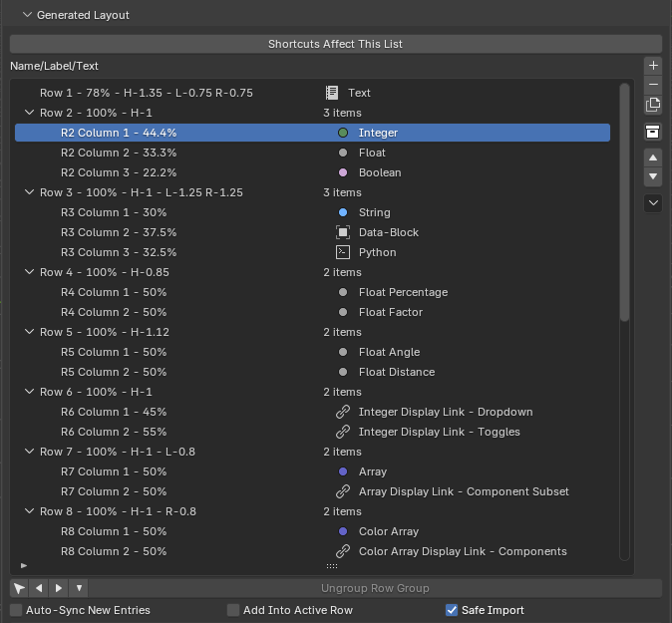Click the list resize grip handle

pyautogui.click(x=332, y=566)
